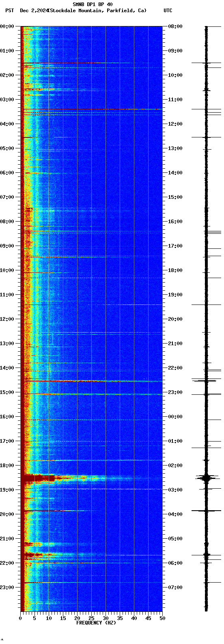Click the frequency axis label "40"
Screen dimensions: 224x644
(x=134, y=618)
